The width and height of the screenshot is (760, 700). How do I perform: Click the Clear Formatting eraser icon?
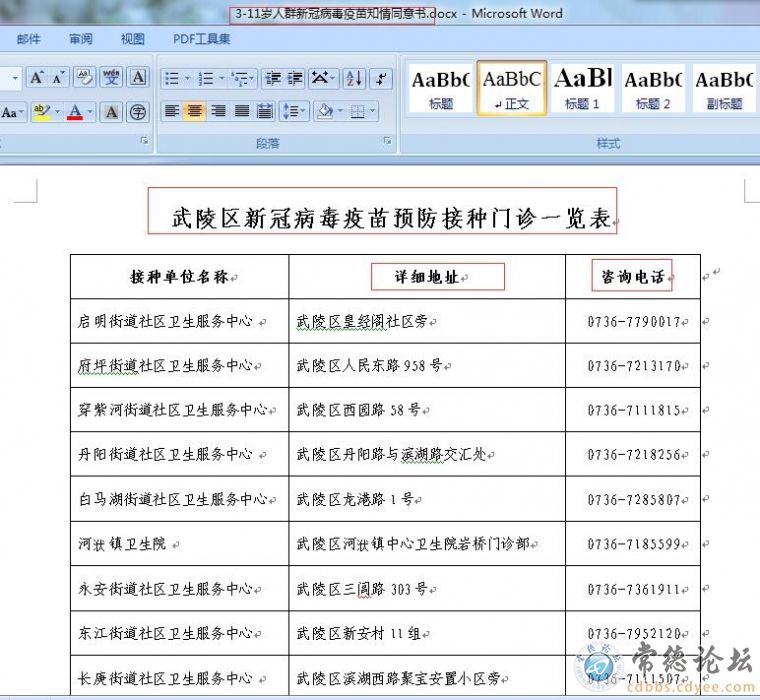point(85,78)
